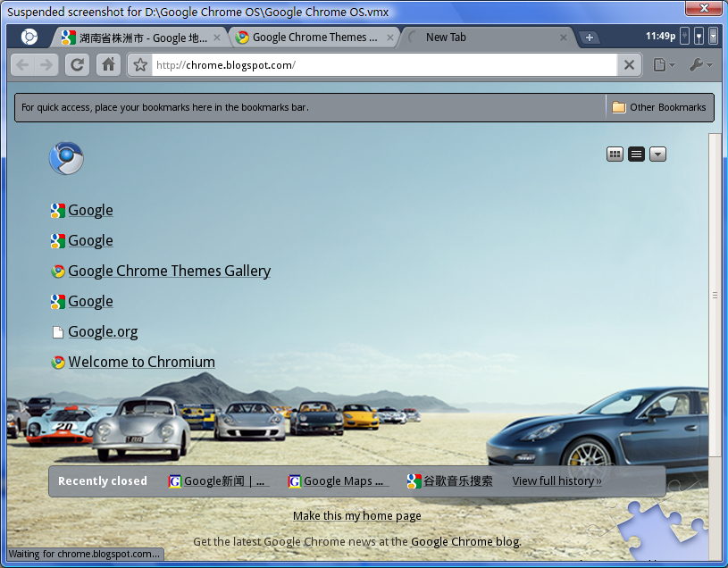Screen dimensions: 728x568
Task: Close the New Tab tab
Action: (x=563, y=38)
